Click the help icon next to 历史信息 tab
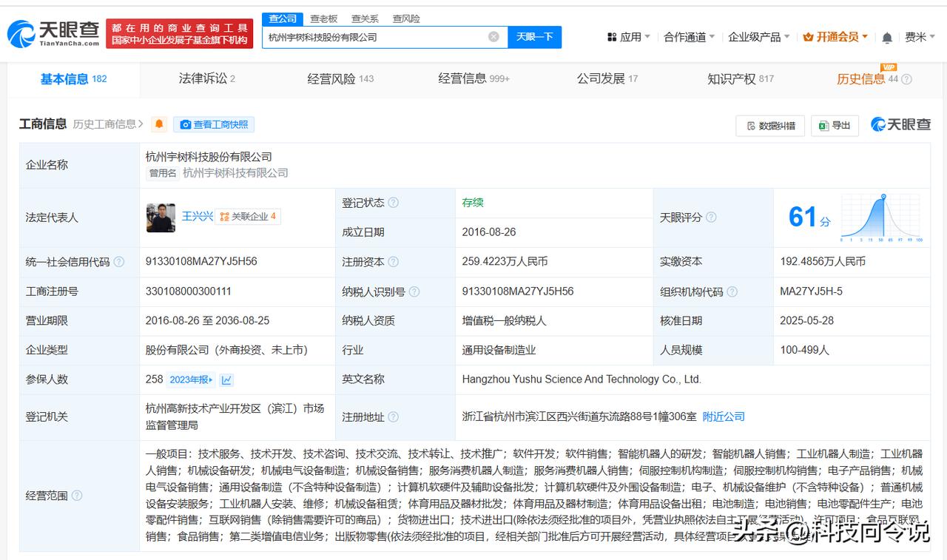This screenshot has height=560, width=947. pyautogui.click(x=906, y=79)
